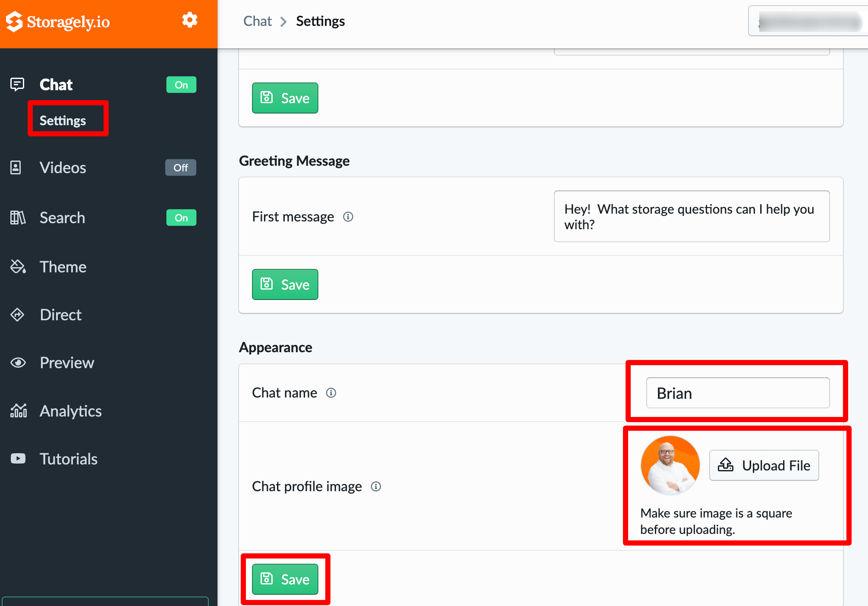Click the Tutorials play icon
The image size is (868, 606).
tap(18, 458)
